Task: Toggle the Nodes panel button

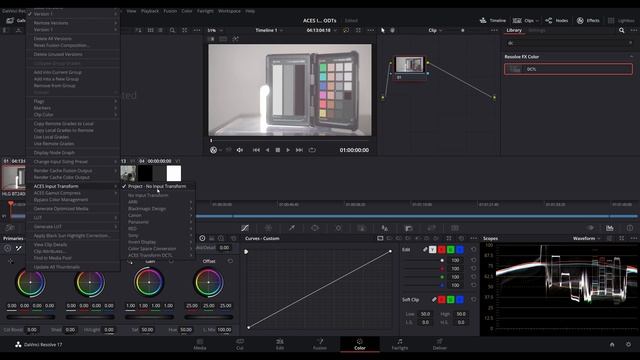Action: (x=557, y=20)
